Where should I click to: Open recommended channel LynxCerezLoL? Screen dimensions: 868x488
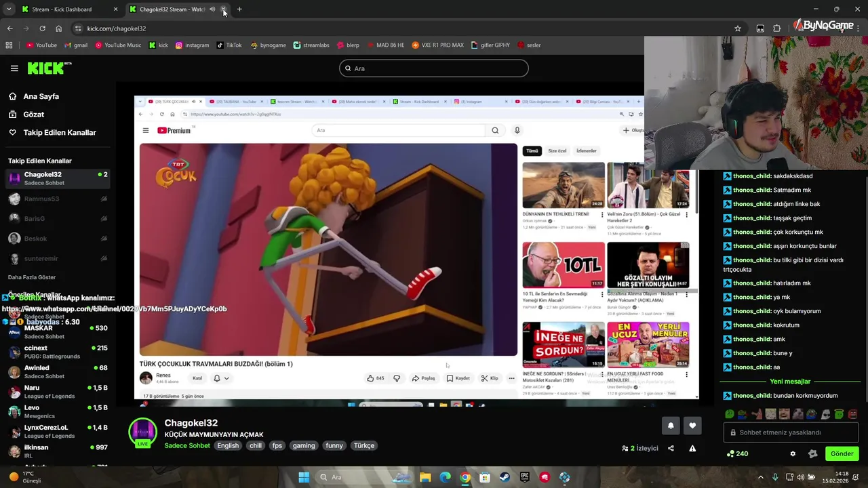(x=57, y=431)
